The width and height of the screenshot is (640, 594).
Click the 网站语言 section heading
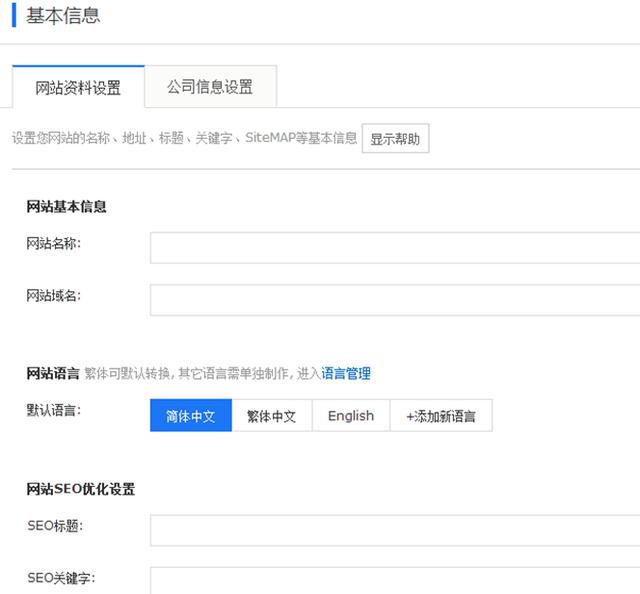(53, 373)
